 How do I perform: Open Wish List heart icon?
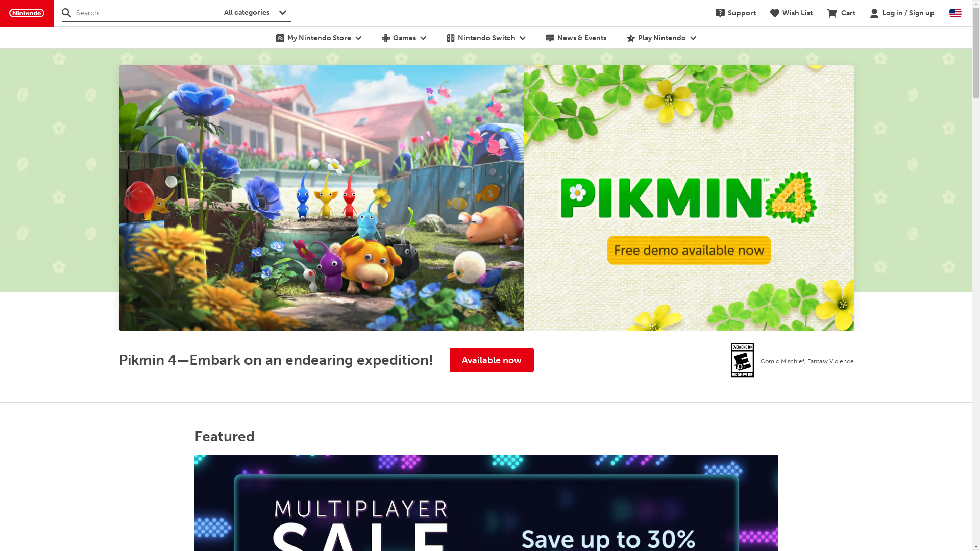tap(774, 13)
